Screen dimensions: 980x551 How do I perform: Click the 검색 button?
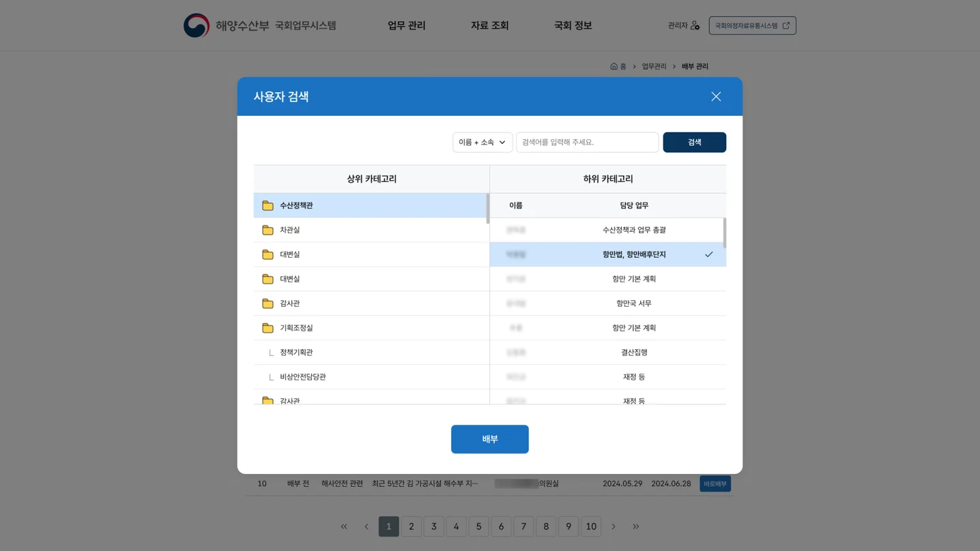pyautogui.click(x=694, y=142)
